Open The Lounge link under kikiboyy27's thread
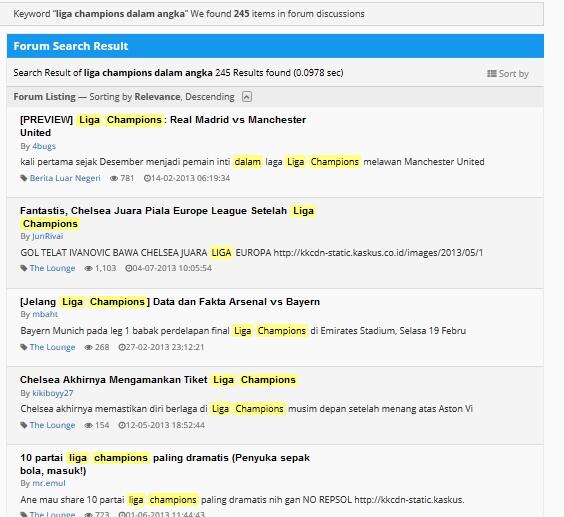Image resolution: width=564 pixels, height=517 pixels. [x=52, y=425]
